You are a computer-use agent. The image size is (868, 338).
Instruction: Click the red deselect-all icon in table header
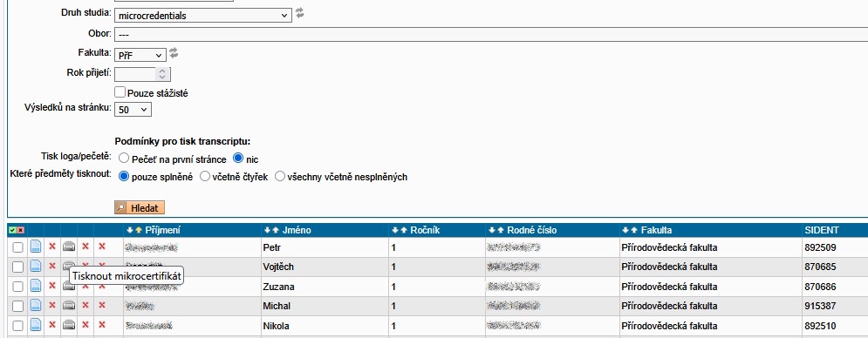[20, 230]
